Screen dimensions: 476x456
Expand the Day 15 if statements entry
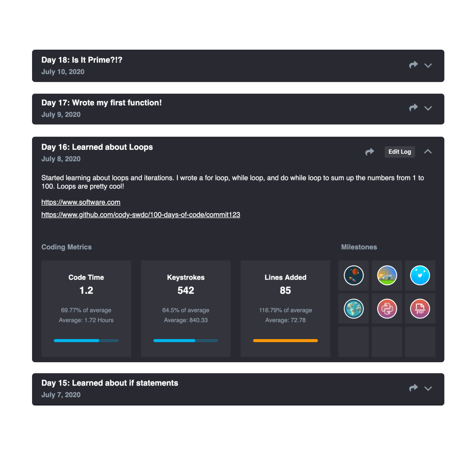coord(428,388)
